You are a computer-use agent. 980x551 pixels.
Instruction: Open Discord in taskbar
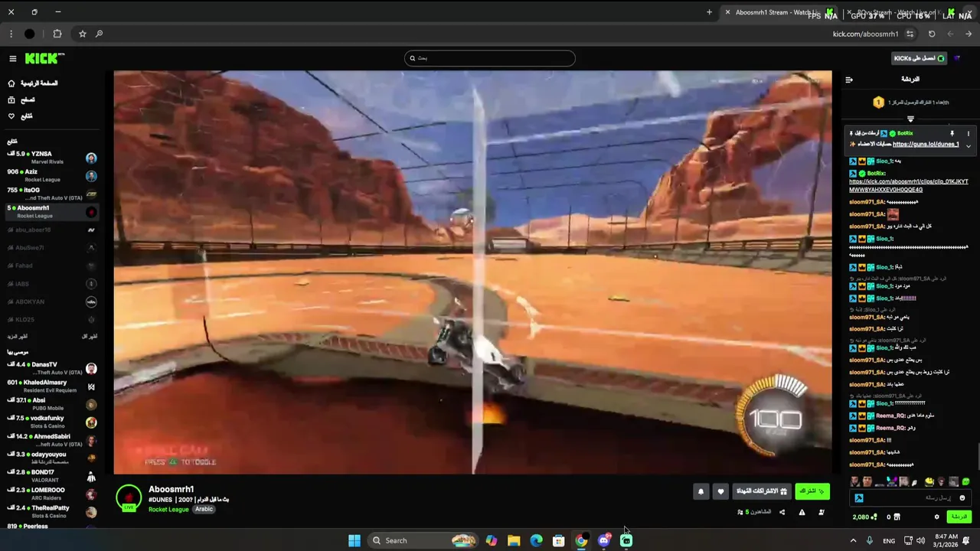pyautogui.click(x=604, y=540)
